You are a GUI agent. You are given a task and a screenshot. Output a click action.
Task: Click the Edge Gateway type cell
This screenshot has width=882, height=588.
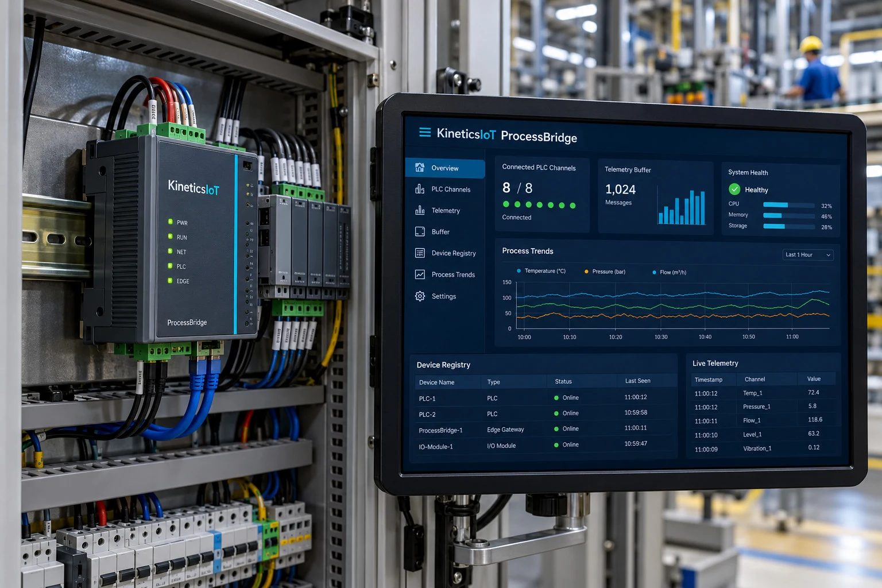[505, 430]
